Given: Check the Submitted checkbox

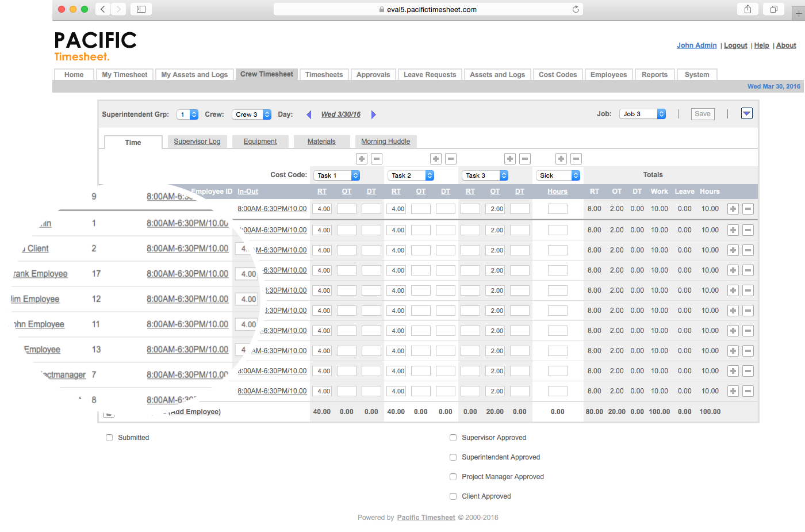Looking at the screenshot, I should point(109,437).
